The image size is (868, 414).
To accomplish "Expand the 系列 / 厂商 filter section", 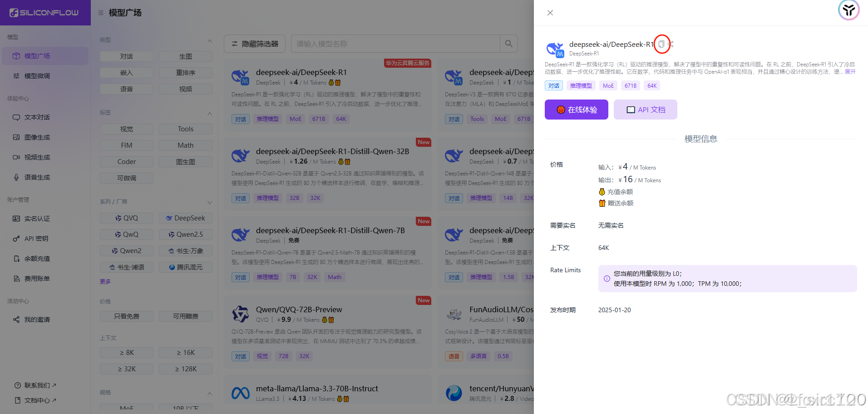I will click(210, 203).
